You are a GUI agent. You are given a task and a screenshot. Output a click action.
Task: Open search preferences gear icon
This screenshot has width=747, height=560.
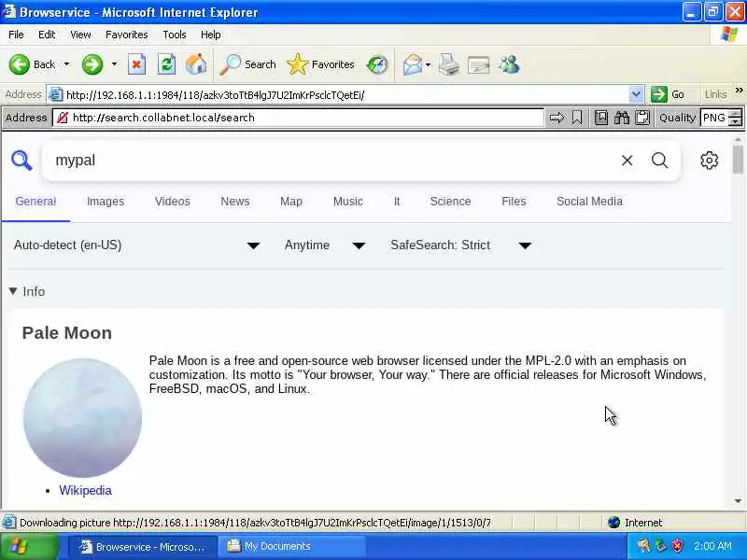pos(710,161)
